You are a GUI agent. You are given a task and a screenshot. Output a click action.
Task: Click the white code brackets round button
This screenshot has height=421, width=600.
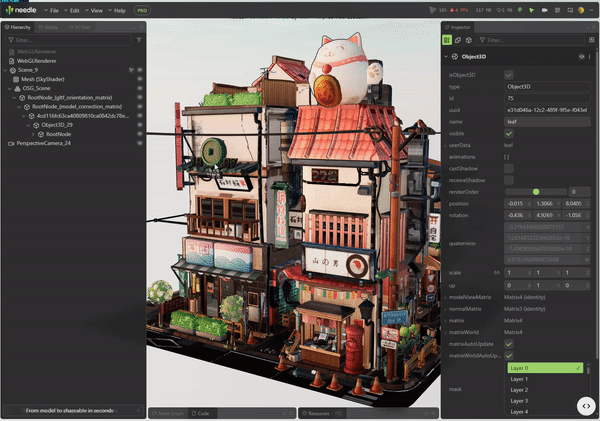(586, 406)
